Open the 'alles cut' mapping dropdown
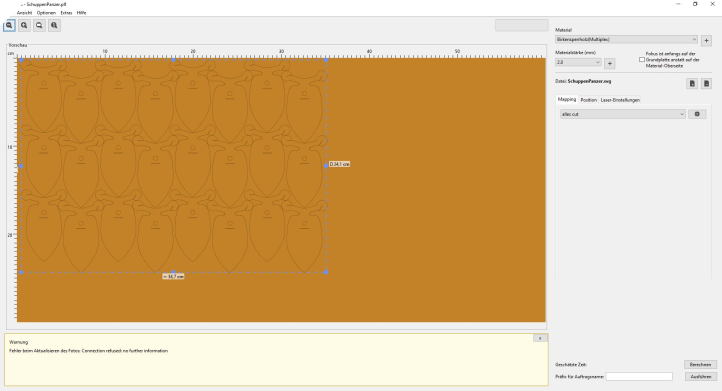This screenshot has width=722, height=391. pyautogui.click(x=623, y=114)
